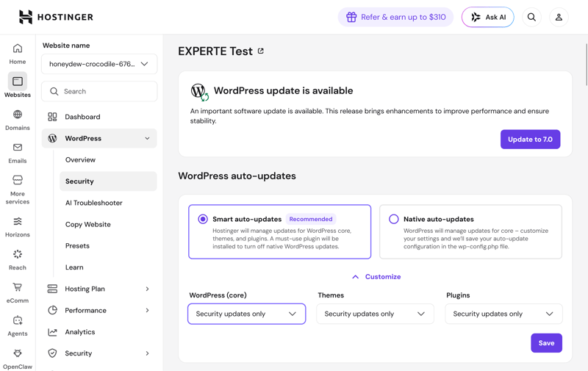Open Presets menu item

pos(77,246)
